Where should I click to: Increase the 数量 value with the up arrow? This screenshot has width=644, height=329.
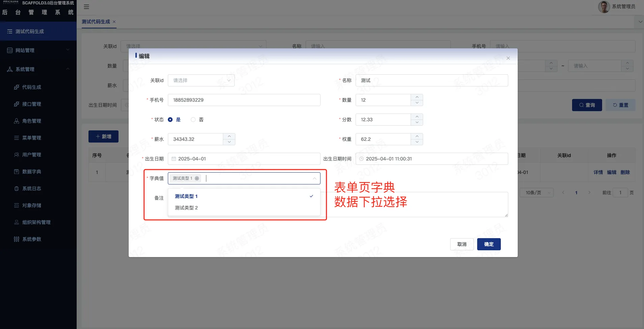pos(417,97)
